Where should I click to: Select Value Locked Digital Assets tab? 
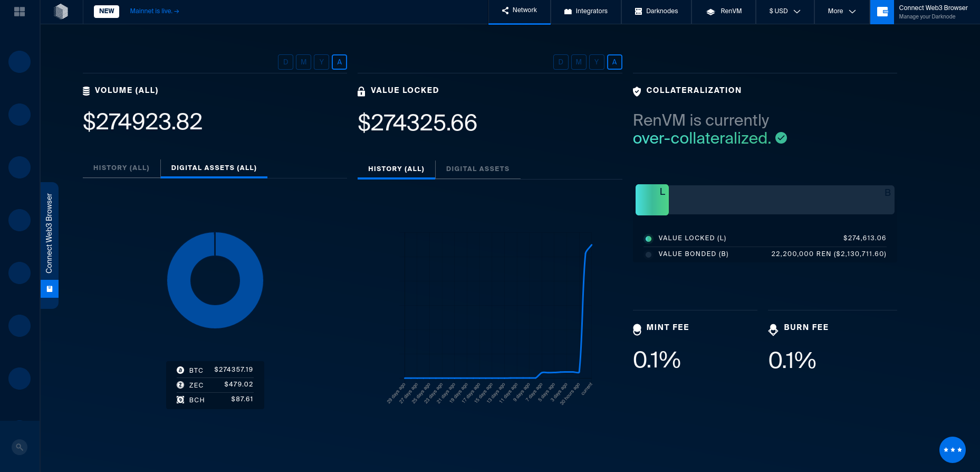click(478, 169)
